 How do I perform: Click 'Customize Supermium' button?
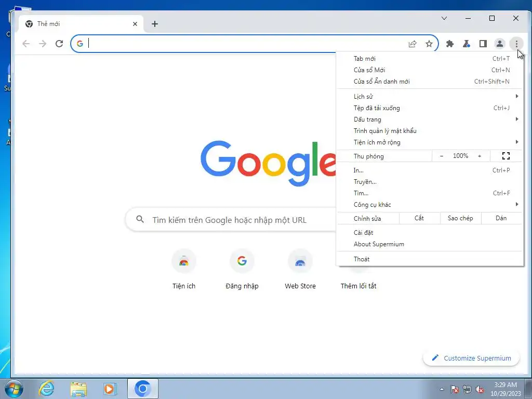[471, 358]
